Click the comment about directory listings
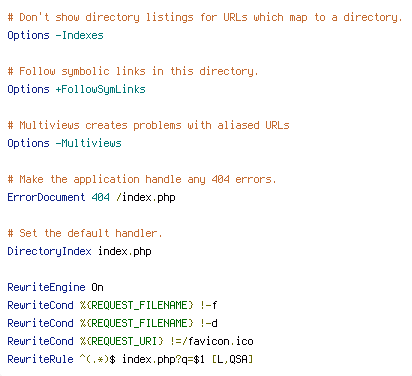The height and width of the screenshot is (376, 412). (x=205, y=17)
